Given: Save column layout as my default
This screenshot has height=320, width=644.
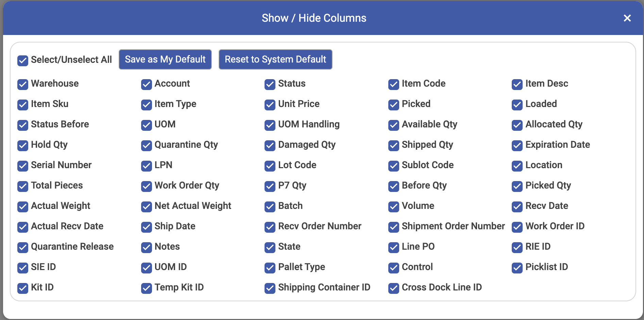Looking at the screenshot, I should point(165,59).
